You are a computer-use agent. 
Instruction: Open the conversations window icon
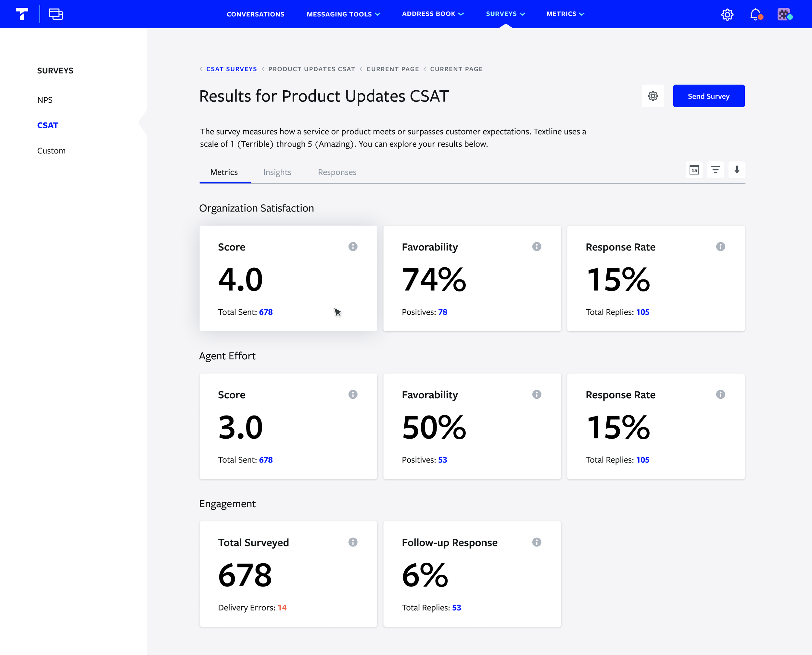56,14
